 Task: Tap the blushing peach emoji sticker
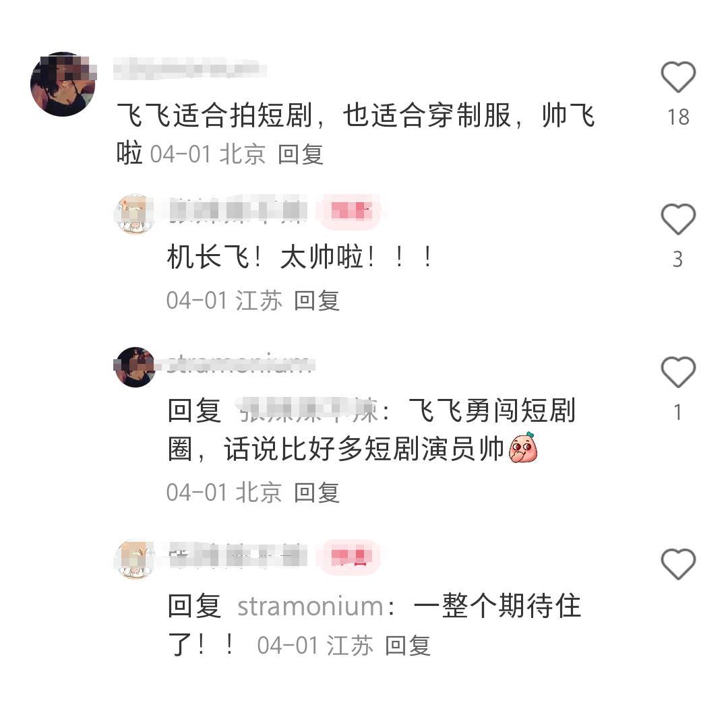(523, 447)
